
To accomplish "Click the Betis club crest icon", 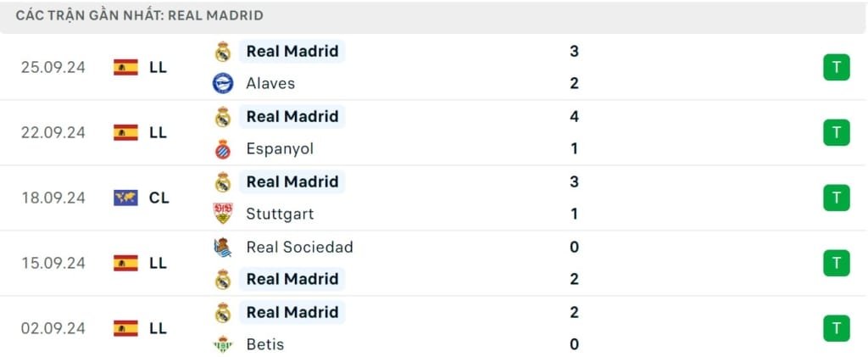I will pos(223,344).
